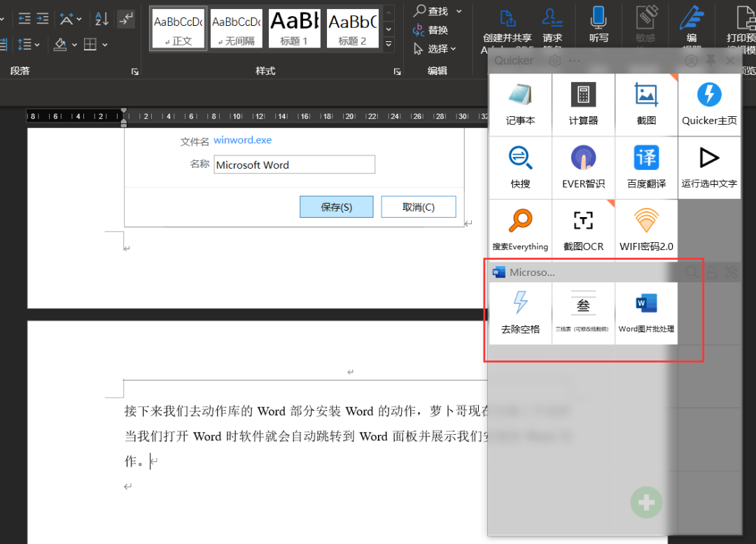
Task: Click the winword.exe file name link
Action: (x=242, y=140)
